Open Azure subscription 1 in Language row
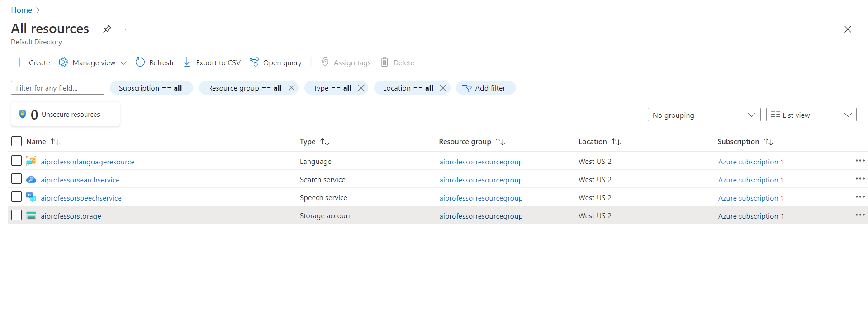The height and width of the screenshot is (311, 868). click(x=751, y=162)
